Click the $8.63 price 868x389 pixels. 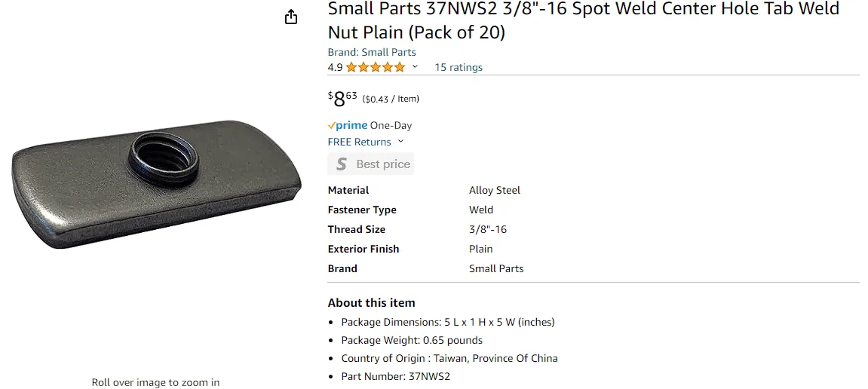coord(342,99)
